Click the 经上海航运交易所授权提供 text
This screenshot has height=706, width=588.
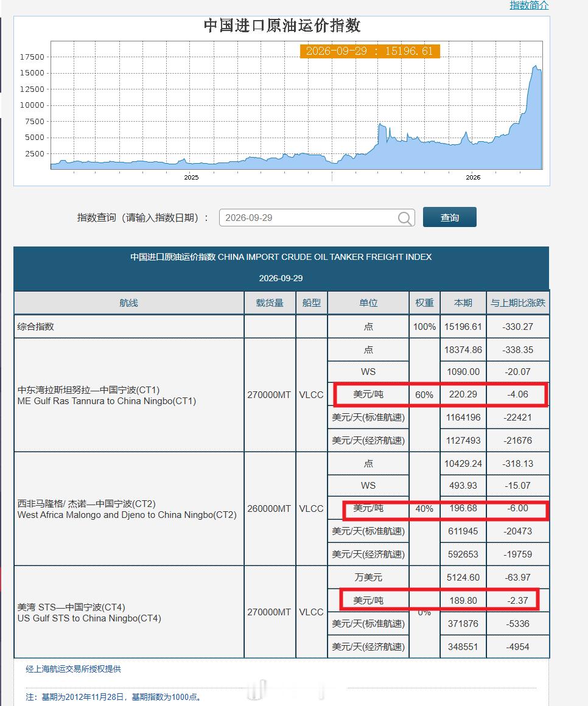74,669
